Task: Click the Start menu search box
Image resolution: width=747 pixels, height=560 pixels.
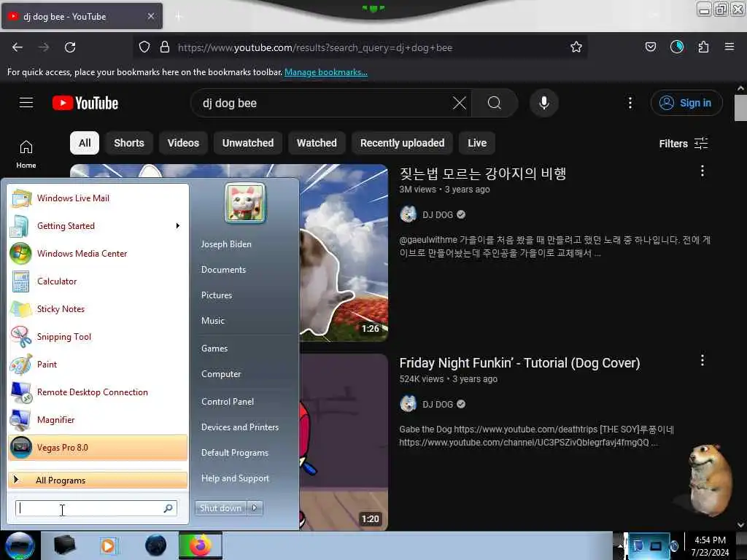Action: pyautogui.click(x=96, y=508)
